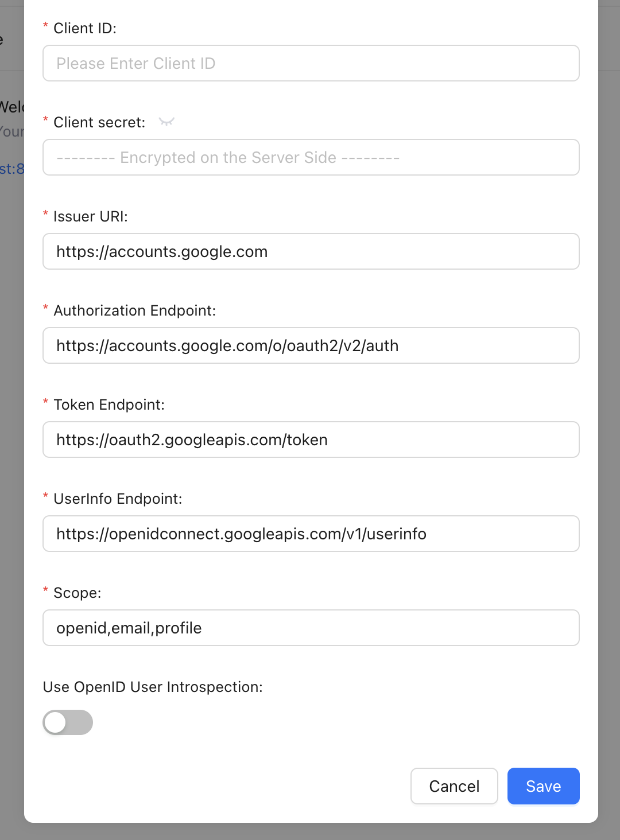The height and width of the screenshot is (840, 620).
Task: Select the Authorization Endpoint field
Action: [311, 345]
